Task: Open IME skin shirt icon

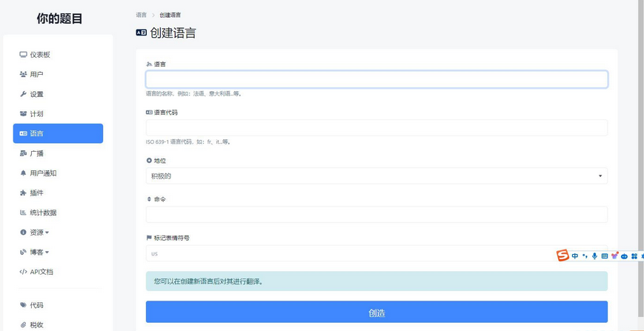Action: (x=614, y=256)
